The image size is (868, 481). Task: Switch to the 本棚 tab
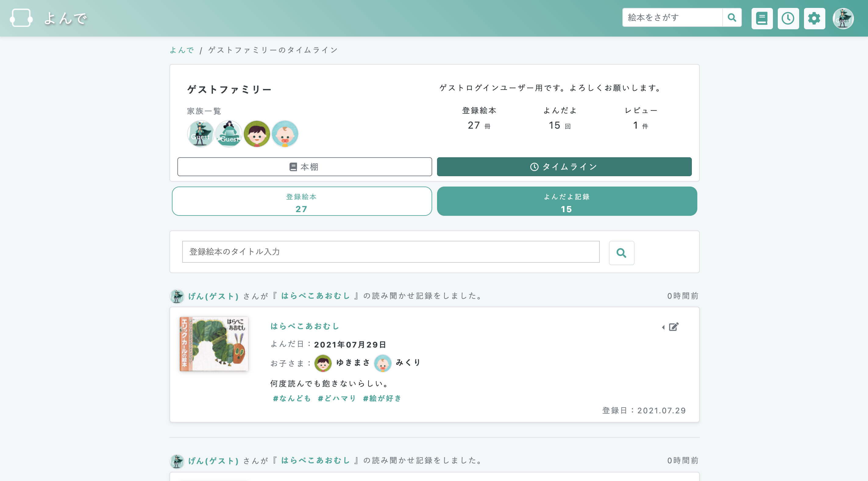(304, 166)
